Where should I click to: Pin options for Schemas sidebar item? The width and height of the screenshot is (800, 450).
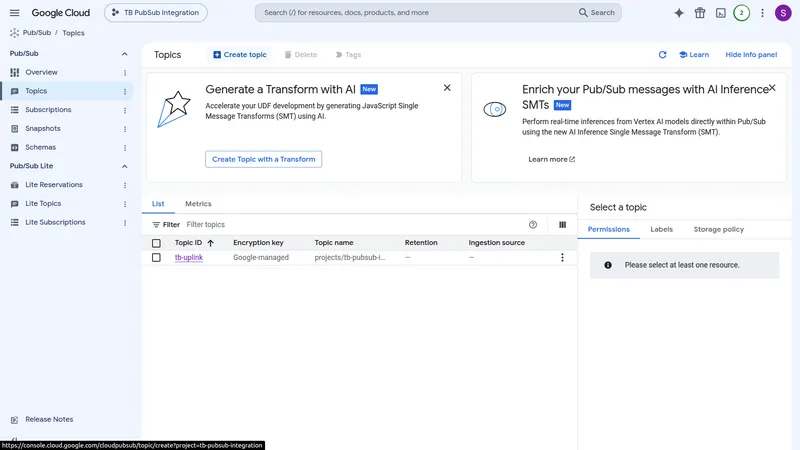pyautogui.click(x=125, y=148)
